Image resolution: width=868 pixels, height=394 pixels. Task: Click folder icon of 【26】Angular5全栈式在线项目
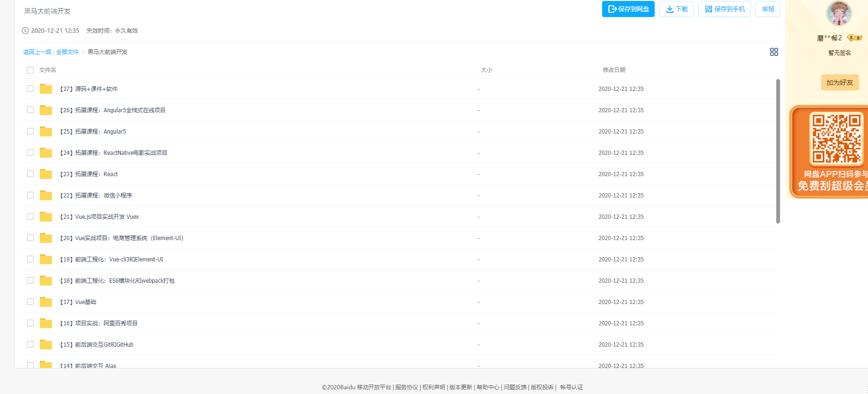click(46, 110)
